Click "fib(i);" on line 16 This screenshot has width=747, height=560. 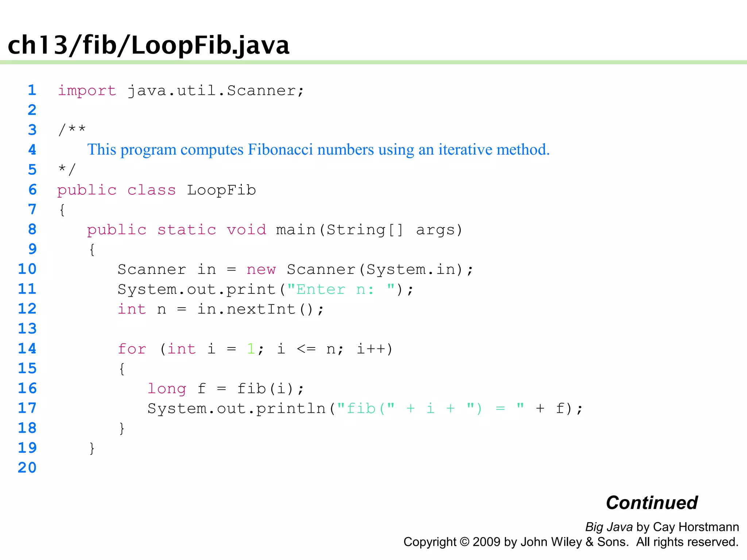point(270,389)
